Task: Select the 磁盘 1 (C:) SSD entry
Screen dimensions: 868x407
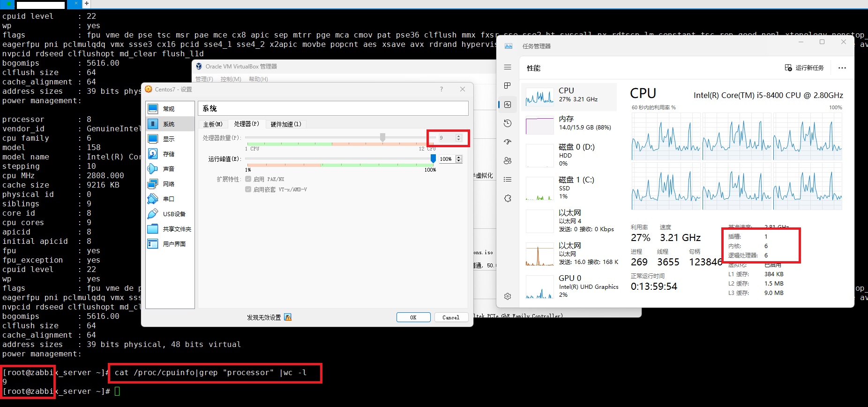Action: pos(569,188)
